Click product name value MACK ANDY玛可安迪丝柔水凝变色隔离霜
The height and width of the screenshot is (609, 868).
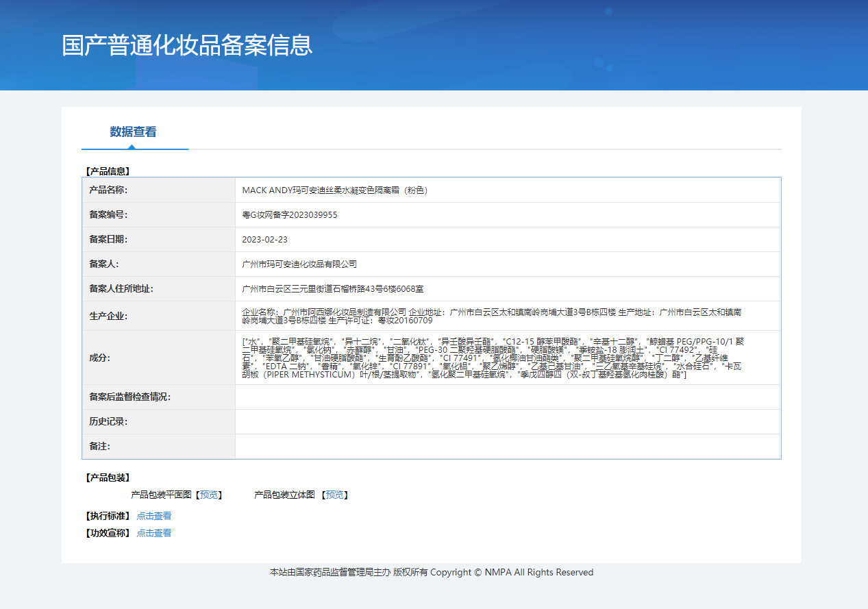point(335,190)
